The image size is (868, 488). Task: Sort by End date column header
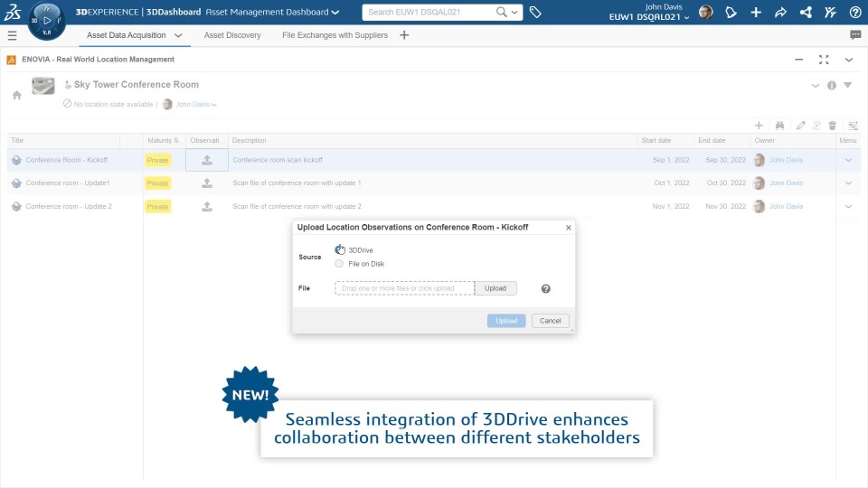tap(712, 141)
